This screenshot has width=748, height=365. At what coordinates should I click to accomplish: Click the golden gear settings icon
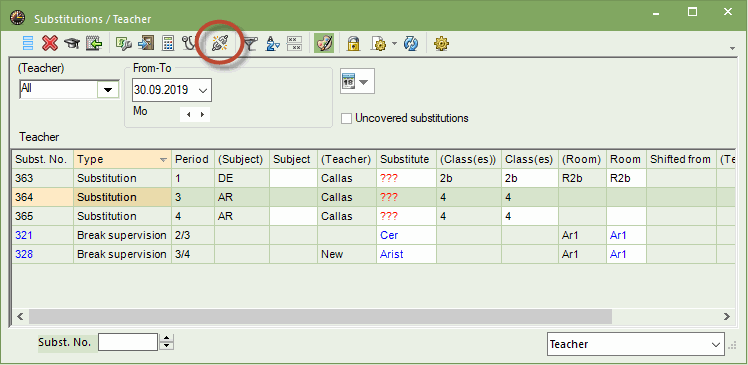[x=441, y=43]
